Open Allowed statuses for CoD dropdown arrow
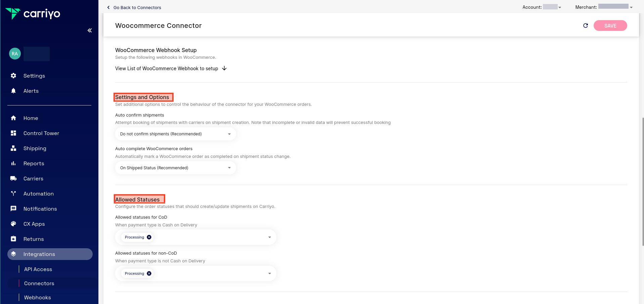 tap(270, 237)
